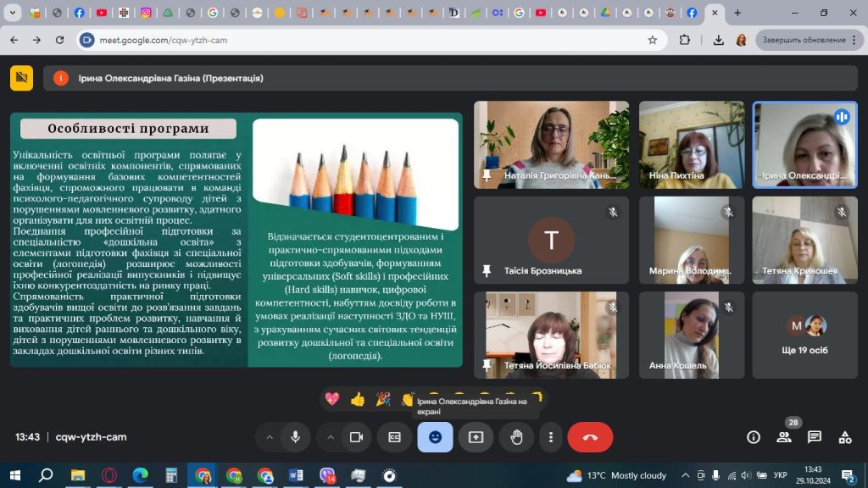The height and width of the screenshot is (488, 868).
Task: Turn off the camera
Action: [x=356, y=437]
